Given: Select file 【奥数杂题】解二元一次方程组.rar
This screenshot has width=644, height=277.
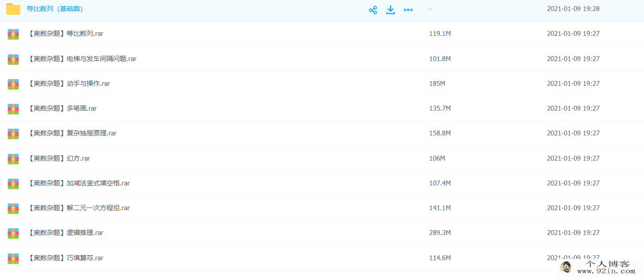Looking at the screenshot, I should [x=78, y=208].
